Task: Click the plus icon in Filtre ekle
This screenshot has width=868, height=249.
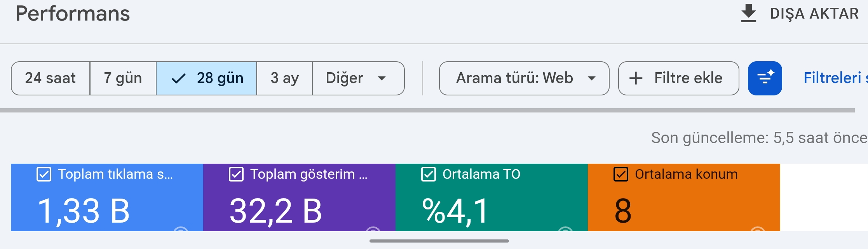Action: pos(636,78)
